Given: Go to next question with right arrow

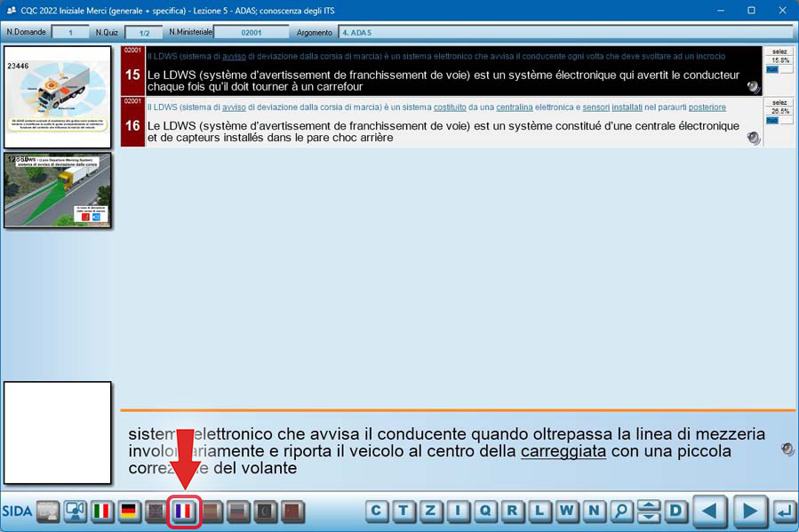Looking at the screenshot, I should pyautogui.click(x=750, y=512).
